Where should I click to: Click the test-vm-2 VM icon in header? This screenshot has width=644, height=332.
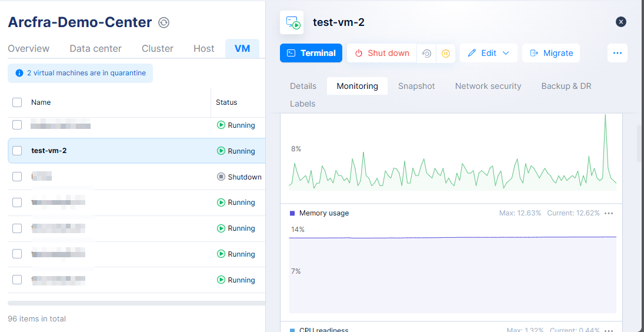coord(292,22)
